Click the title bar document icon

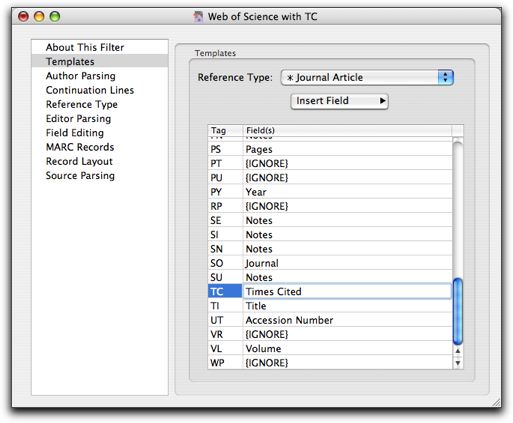pos(198,16)
